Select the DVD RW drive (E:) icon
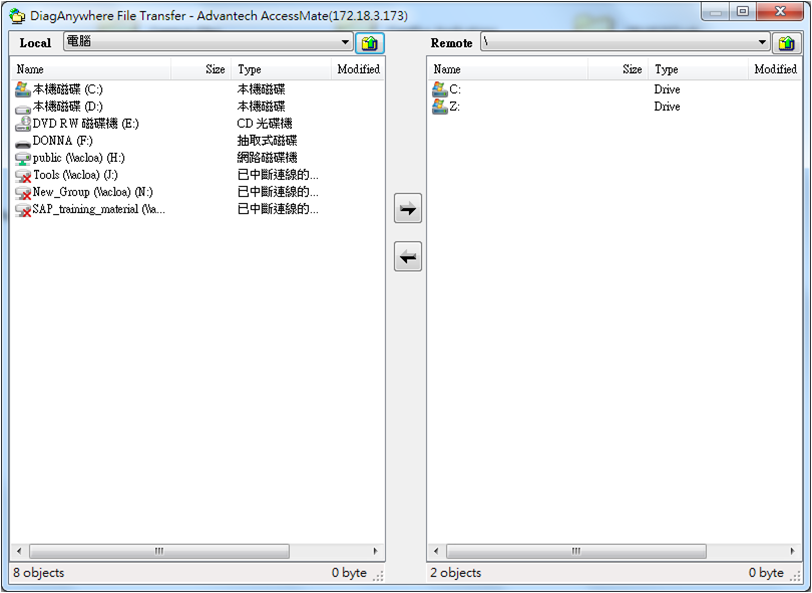 coord(23,124)
